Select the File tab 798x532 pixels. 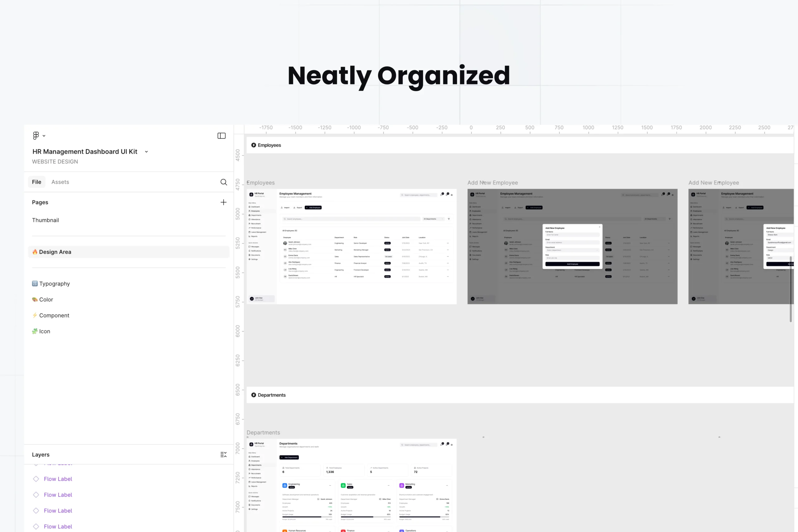click(x=36, y=182)
